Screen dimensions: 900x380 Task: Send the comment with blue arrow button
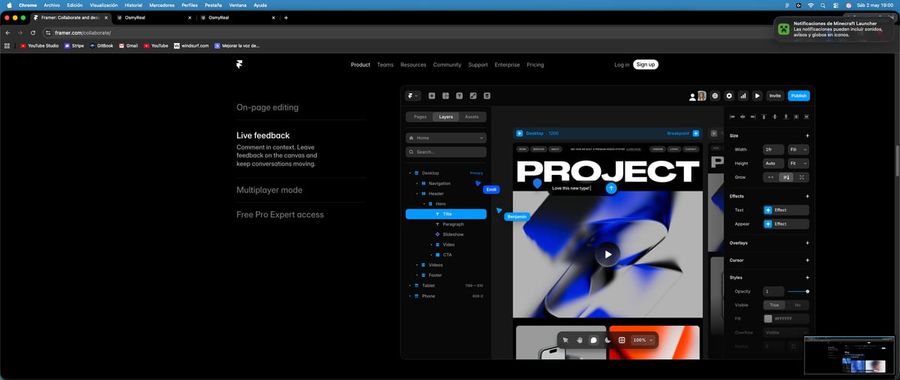611,188
